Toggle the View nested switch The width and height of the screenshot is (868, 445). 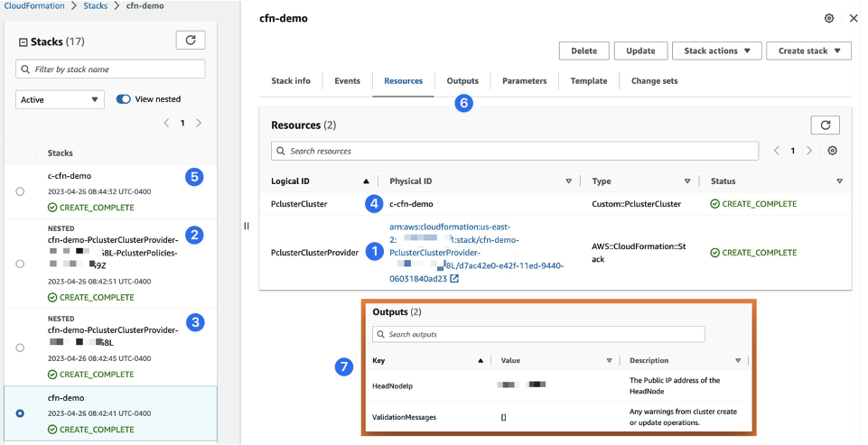tap(123, 99)
